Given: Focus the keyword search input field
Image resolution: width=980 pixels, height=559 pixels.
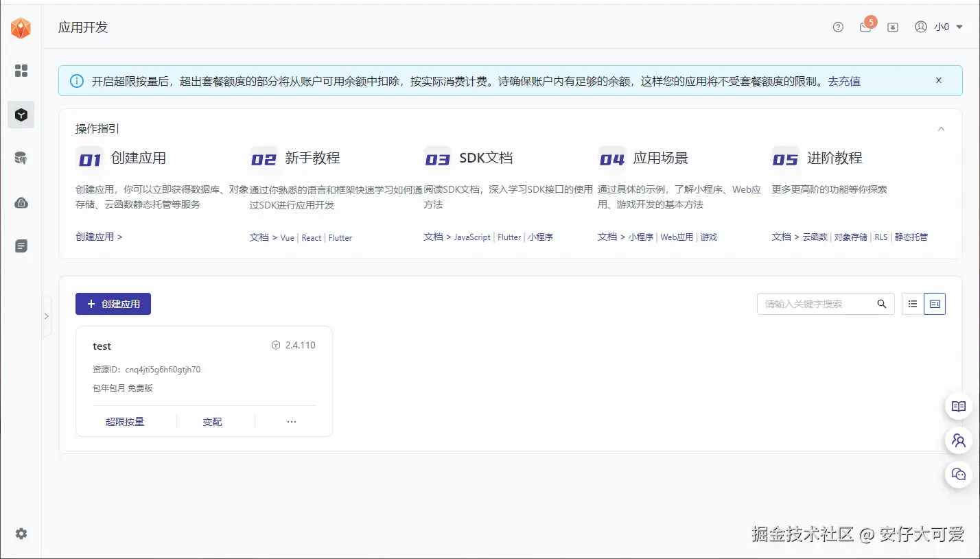Looking at the screenshot, I should [817, 304].
